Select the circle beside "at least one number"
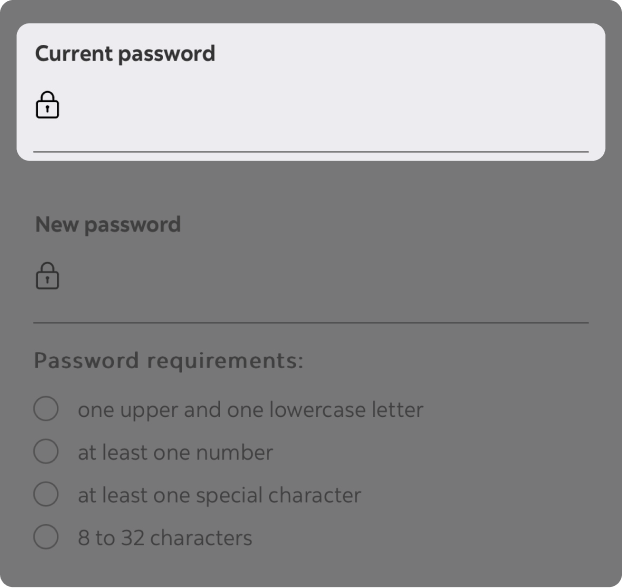The image size is (622, 588). (x=46, y=452)
